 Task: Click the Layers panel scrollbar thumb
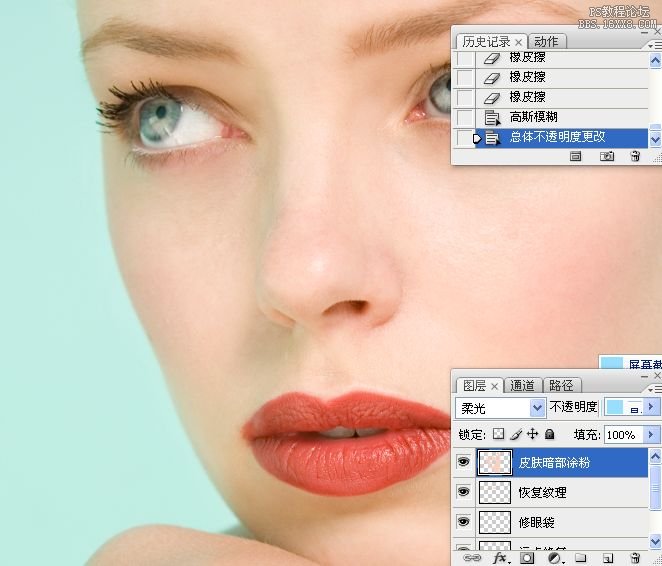(x=655, y=487)
